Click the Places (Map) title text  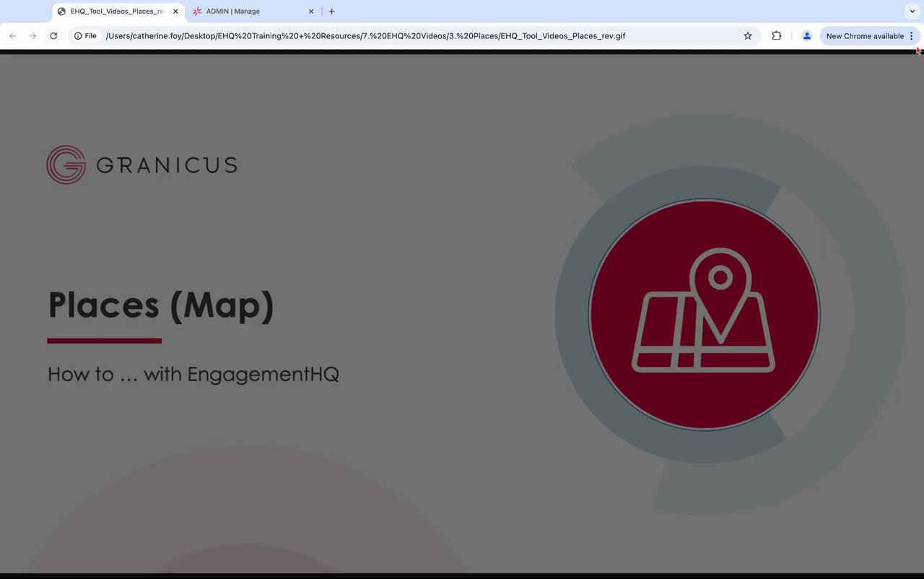click(161, 305)
